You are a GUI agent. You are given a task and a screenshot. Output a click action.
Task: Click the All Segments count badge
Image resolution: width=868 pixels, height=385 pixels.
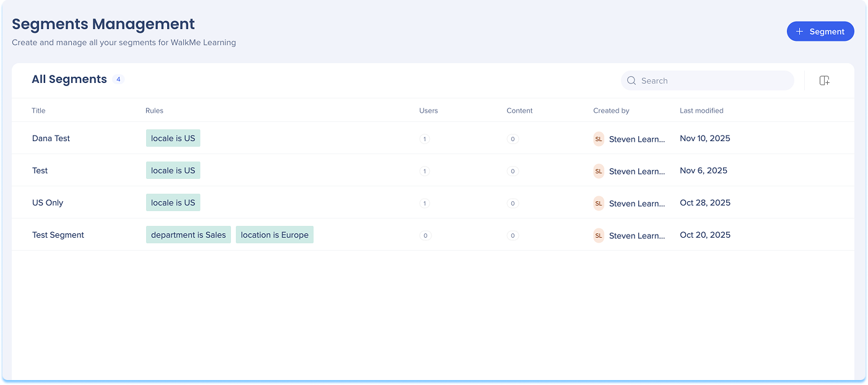tap(118, 79)
